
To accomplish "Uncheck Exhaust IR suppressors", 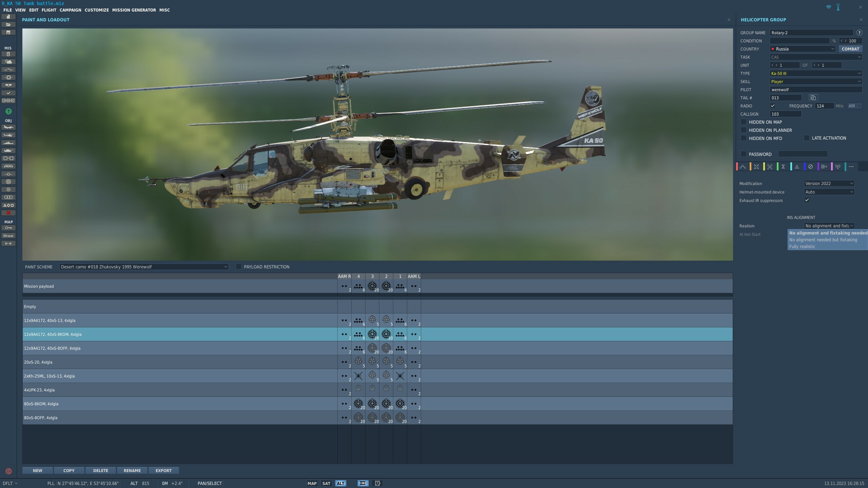I will (807, 200).
